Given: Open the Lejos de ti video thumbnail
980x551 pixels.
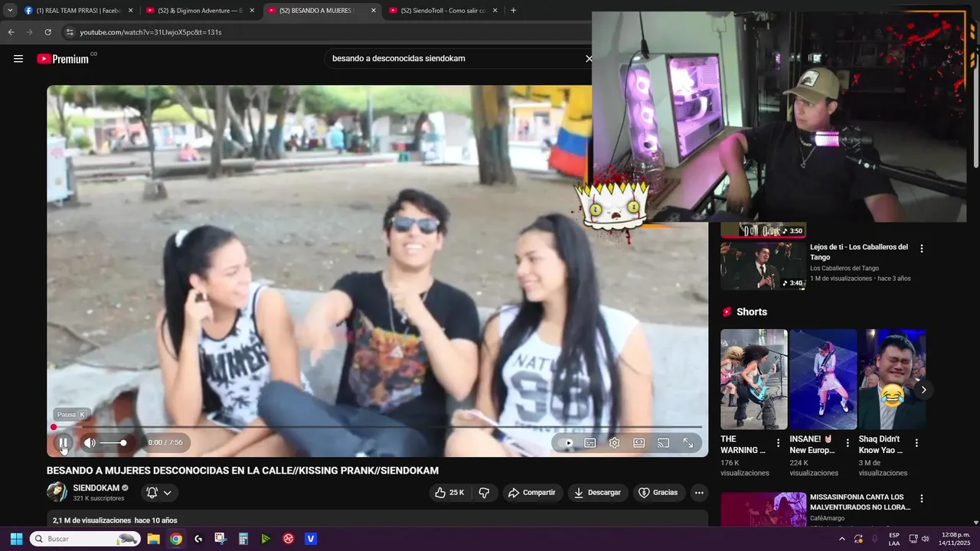Looking at the screenshot, I should point(763,266).
